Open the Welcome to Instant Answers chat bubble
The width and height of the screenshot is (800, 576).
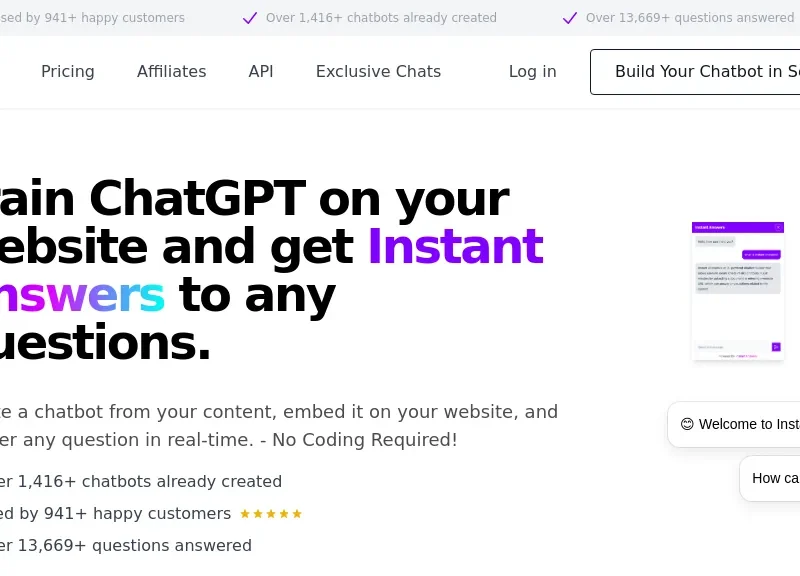734,424
